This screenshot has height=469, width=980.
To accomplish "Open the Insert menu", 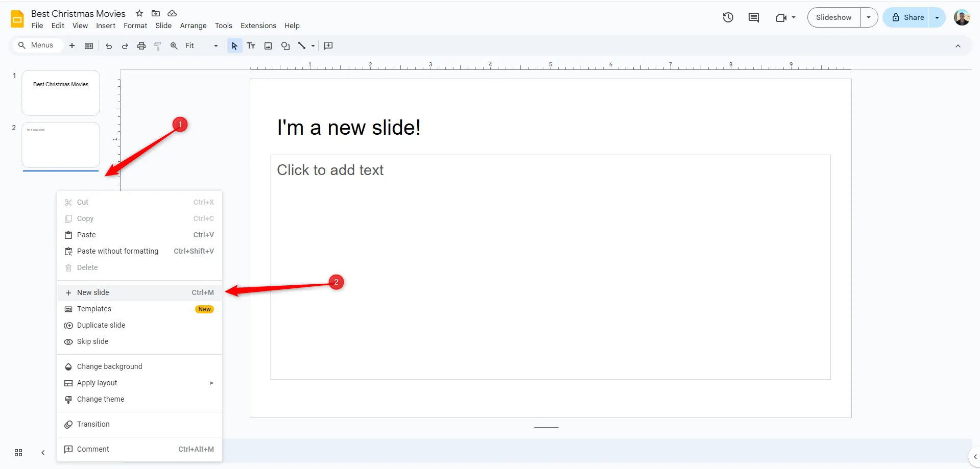I will (106, 26).
